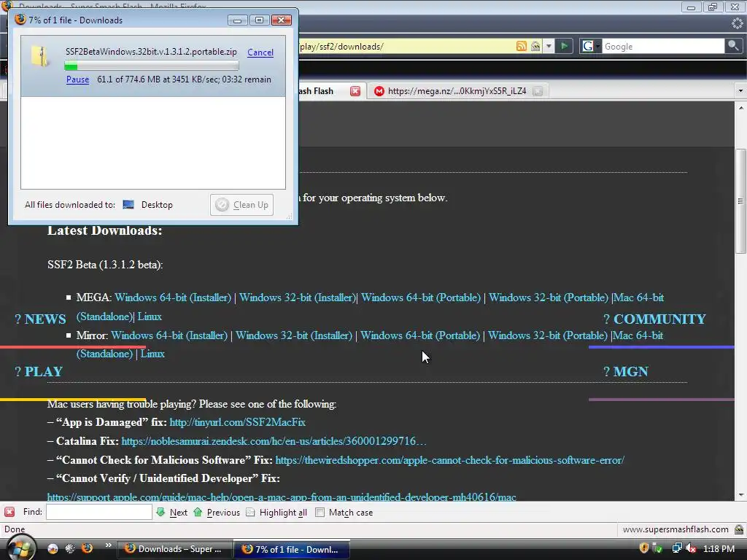
Task: Switch to Downloads – Super taskbar button
Action: (175, 549)
